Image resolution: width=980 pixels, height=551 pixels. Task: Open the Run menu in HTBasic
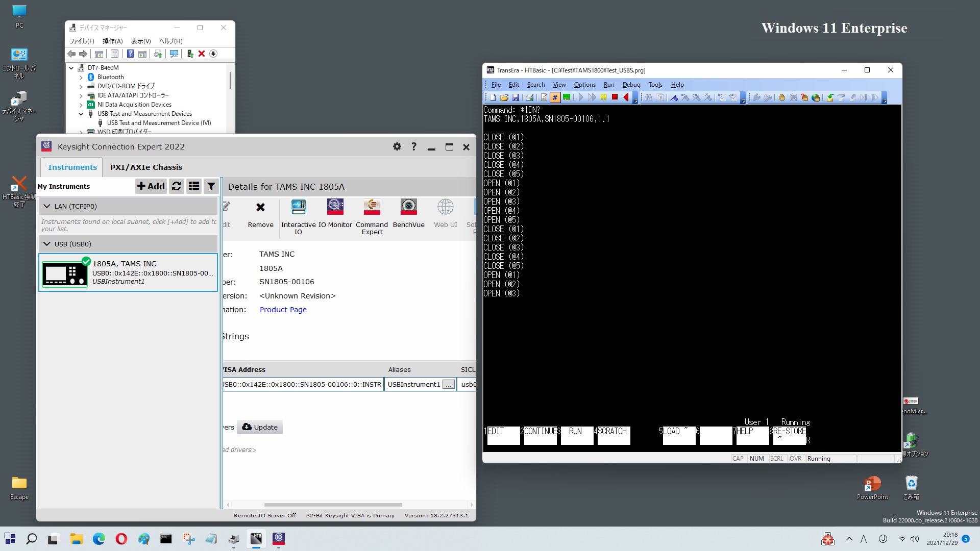point(609,85)
